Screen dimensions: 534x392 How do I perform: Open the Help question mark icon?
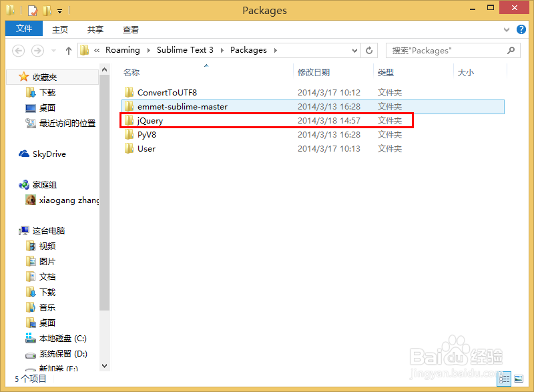pyautogui.click(x=521, y=29)
